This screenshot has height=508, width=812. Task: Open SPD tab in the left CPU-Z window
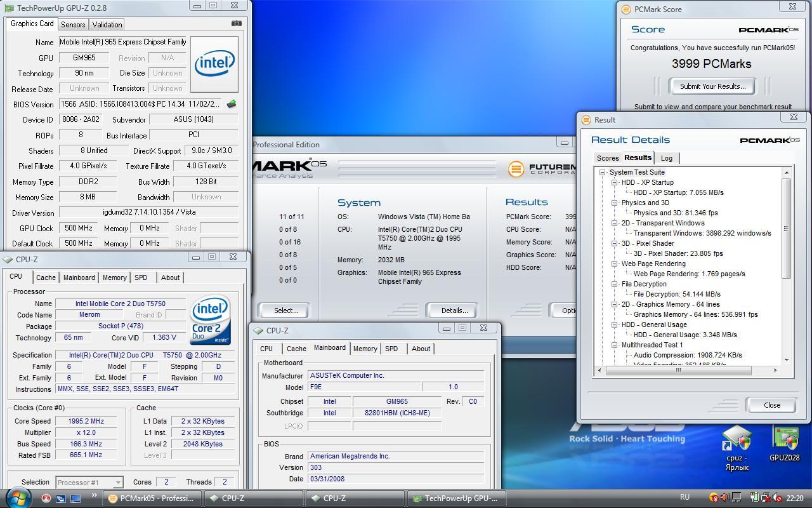point(141,277)
